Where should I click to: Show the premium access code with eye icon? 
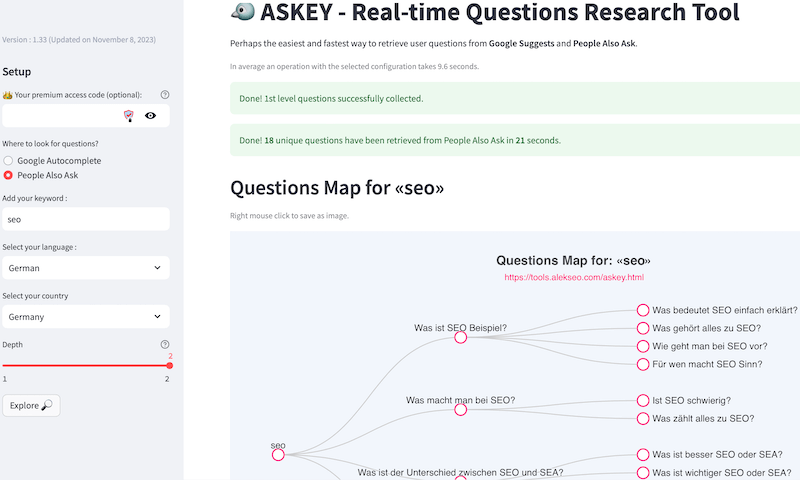click(x=150, y=116)
